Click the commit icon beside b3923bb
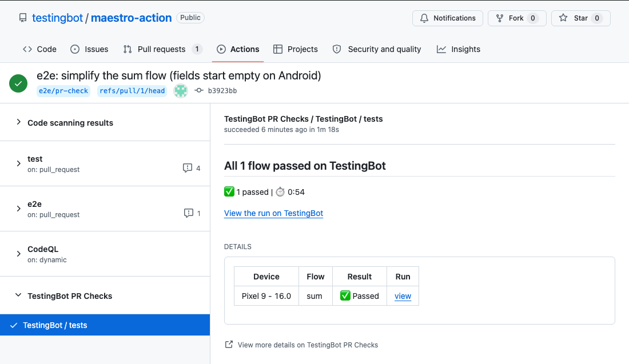This screenshot has height=364, width=629. pos(199,91)
